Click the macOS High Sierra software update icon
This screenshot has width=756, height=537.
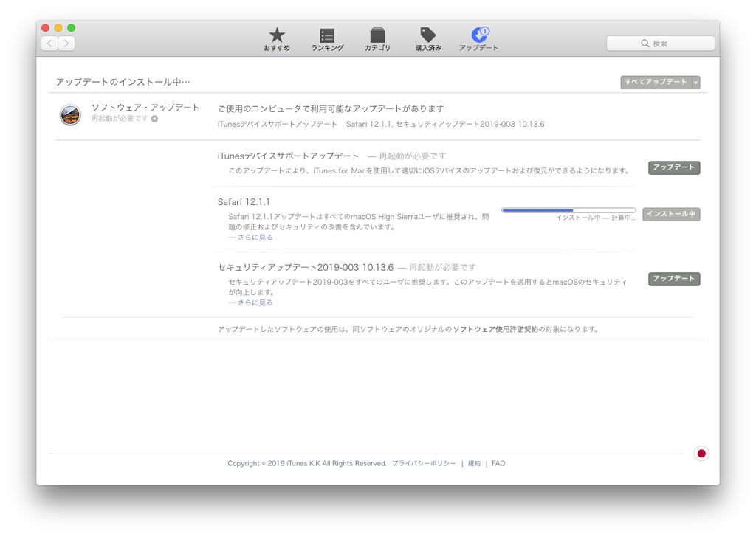coord(70,115)
